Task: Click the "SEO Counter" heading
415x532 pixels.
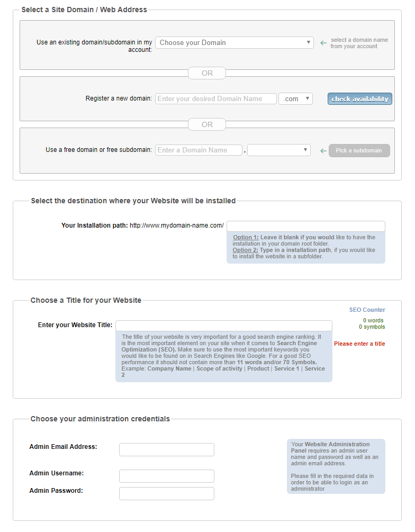Action: coord(367,310)
